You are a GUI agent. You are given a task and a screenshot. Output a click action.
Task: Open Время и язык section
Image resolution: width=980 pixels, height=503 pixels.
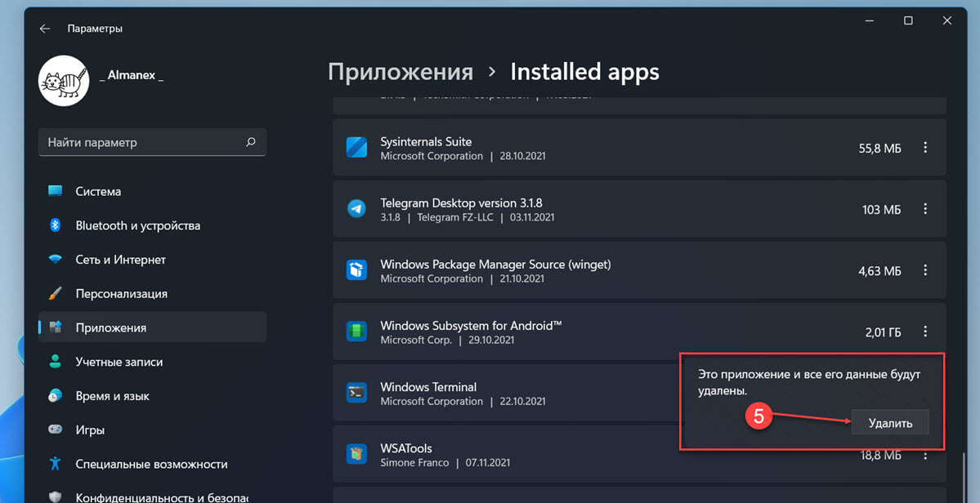[x=153, y=396]
